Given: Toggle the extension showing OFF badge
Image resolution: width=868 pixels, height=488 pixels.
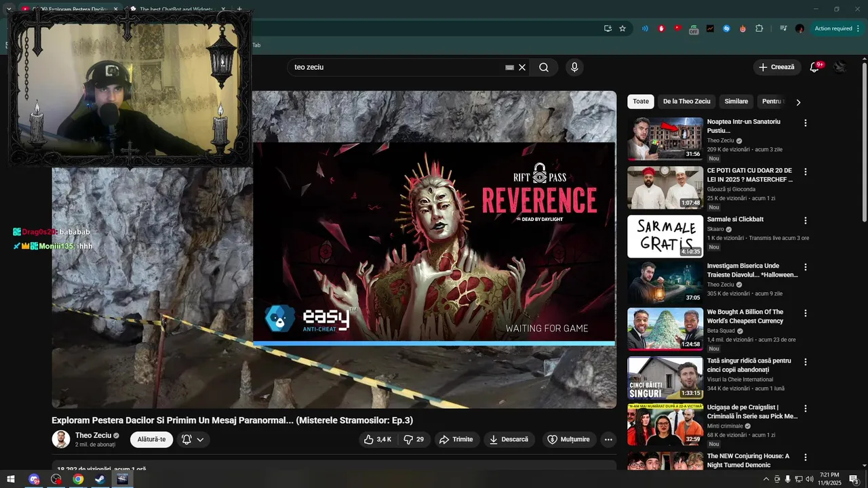Looking at the screenshot, I should pyautogui.click(x=694, y=29).
